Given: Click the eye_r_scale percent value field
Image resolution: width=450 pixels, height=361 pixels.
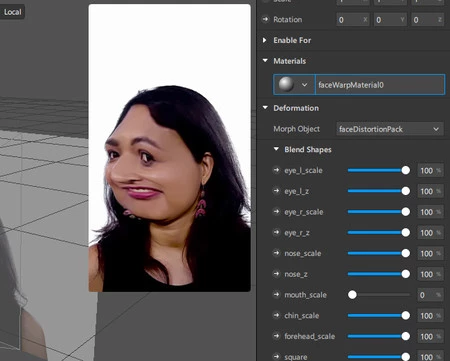Looking at the screenshot, I should point(430,212).
